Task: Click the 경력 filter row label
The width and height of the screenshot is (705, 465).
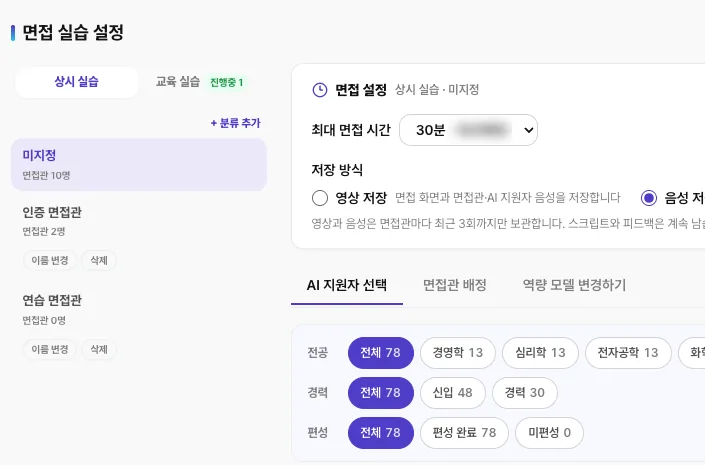Action: 317,393
